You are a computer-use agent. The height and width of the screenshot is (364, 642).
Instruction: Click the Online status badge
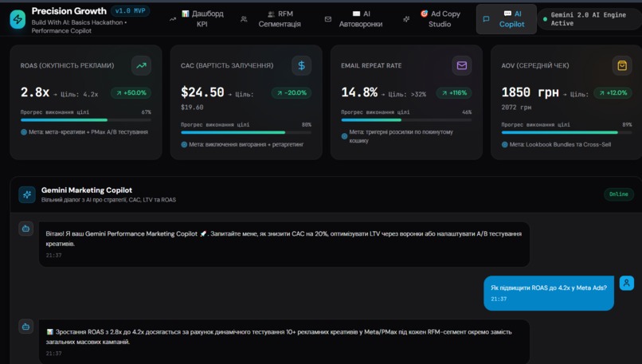[618, 194]
